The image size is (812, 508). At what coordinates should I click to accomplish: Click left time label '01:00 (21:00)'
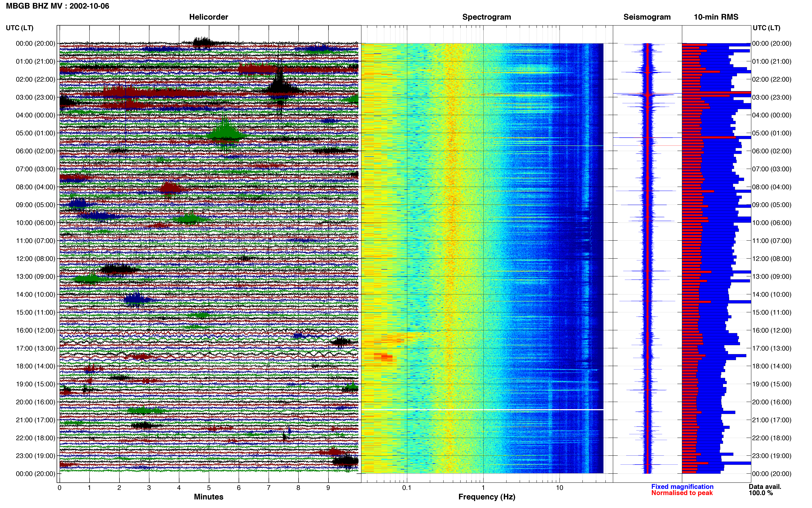pos(35,61)
